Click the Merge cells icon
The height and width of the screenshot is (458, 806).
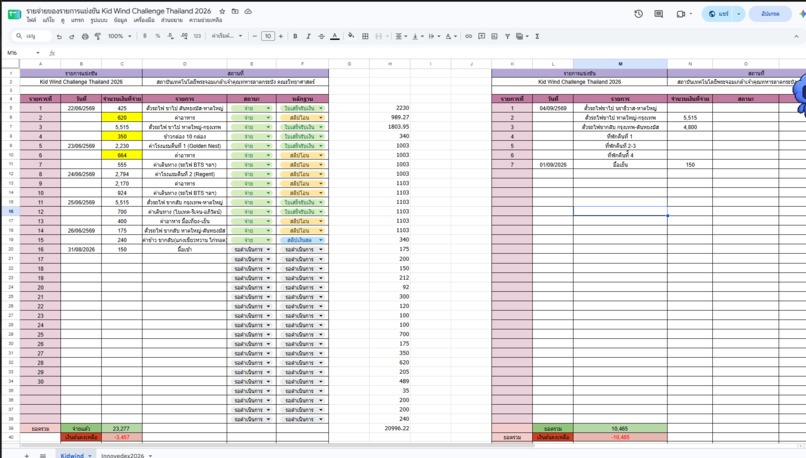[x=379, y=36]
